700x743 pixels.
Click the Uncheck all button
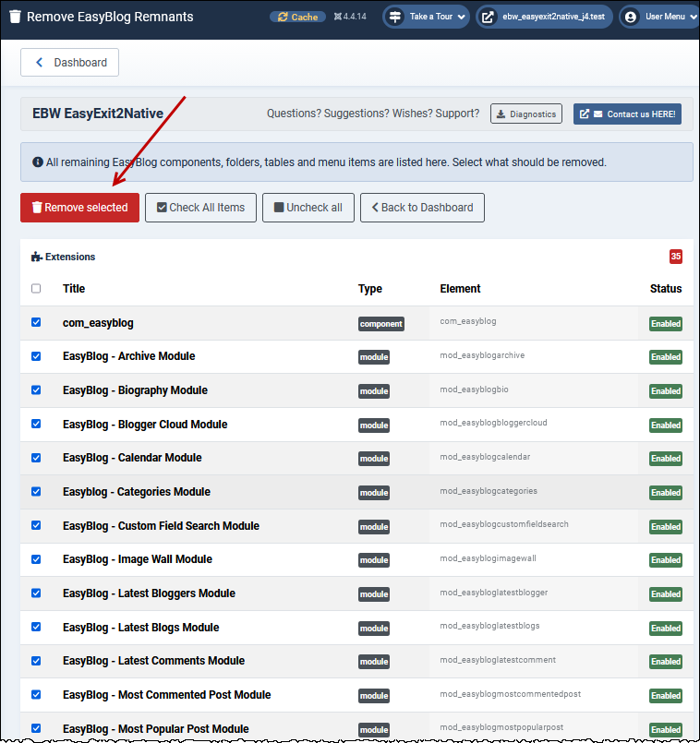[308, 208]
